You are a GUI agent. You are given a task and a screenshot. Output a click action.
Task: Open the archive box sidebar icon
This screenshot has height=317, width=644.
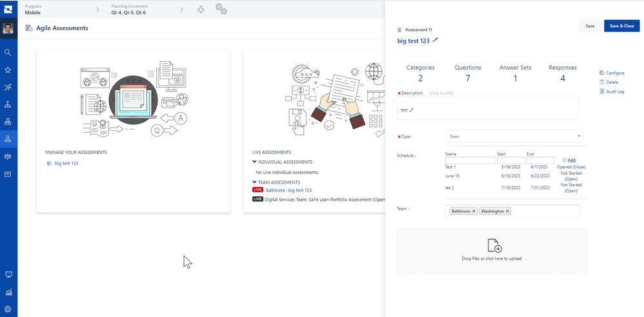[7, 175]
